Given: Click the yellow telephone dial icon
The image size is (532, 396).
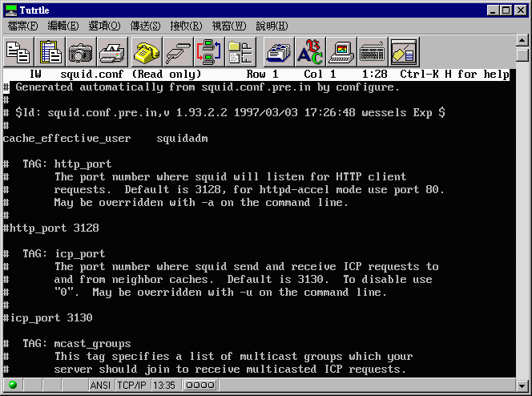Looking at the screenshot, I should click(x=147, y=52).
